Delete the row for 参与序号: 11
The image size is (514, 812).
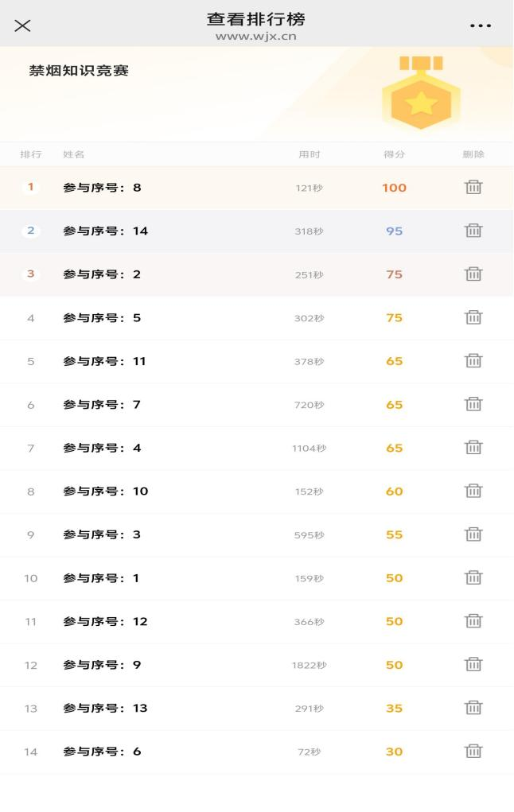473,361
